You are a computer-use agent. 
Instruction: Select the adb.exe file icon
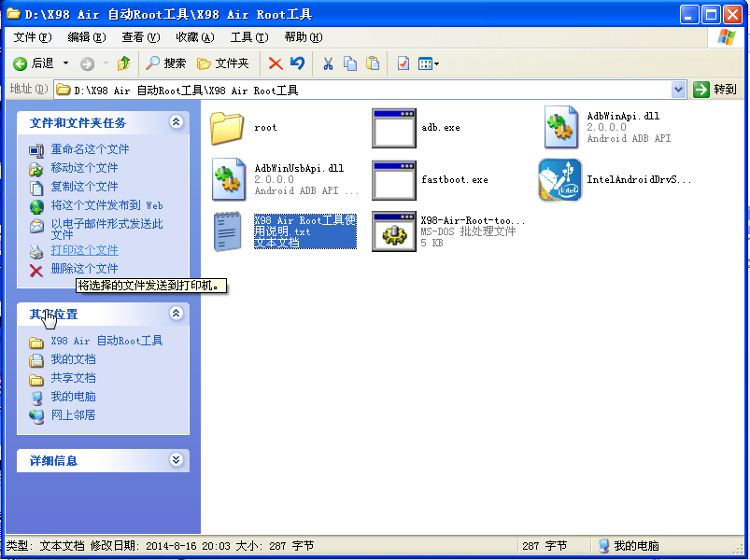point(393,128)
